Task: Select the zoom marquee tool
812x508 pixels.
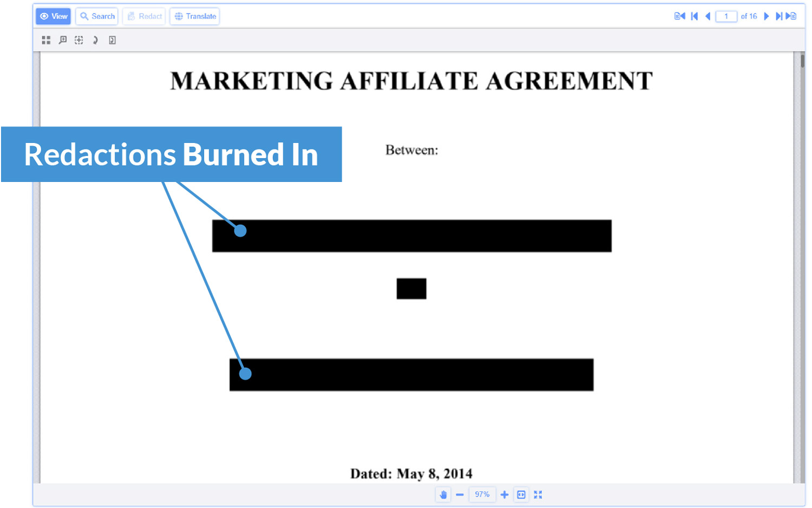Action: [62, 40]
